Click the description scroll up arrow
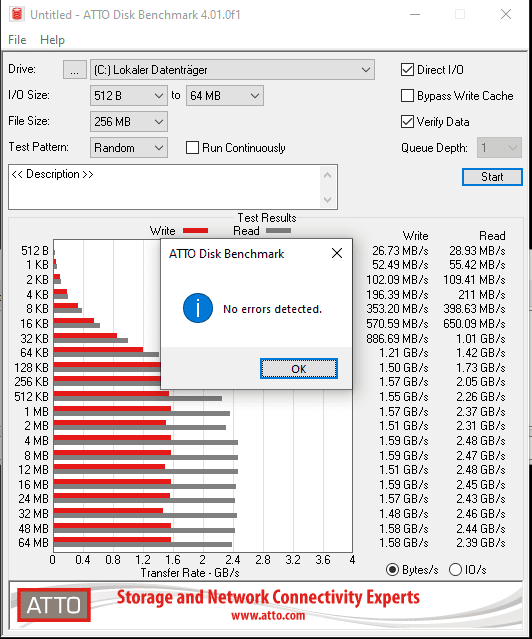 point(327,176)
